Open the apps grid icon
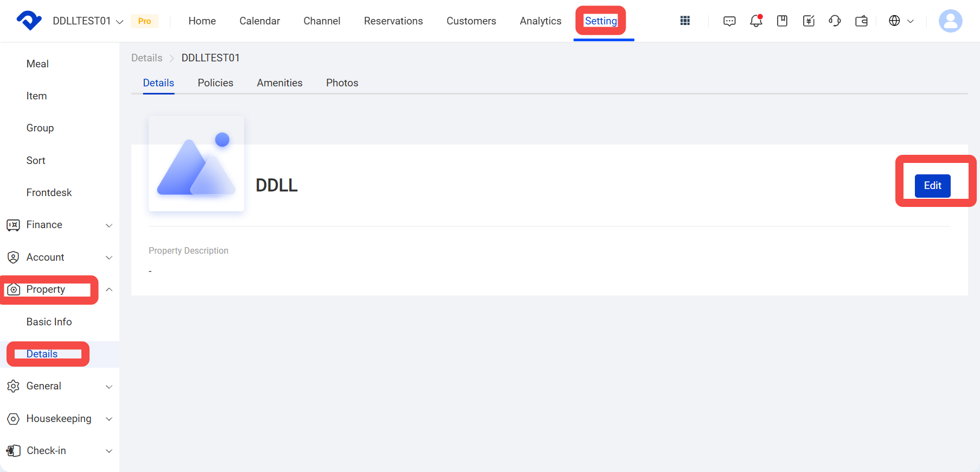The image size is (980, 472). click(x=685, y=21)
